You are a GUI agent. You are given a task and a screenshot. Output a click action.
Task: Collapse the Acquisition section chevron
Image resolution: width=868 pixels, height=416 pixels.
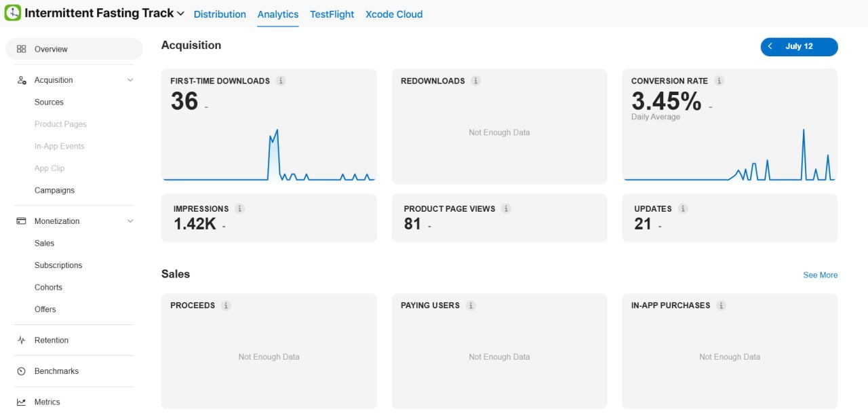tap(130, 80)
